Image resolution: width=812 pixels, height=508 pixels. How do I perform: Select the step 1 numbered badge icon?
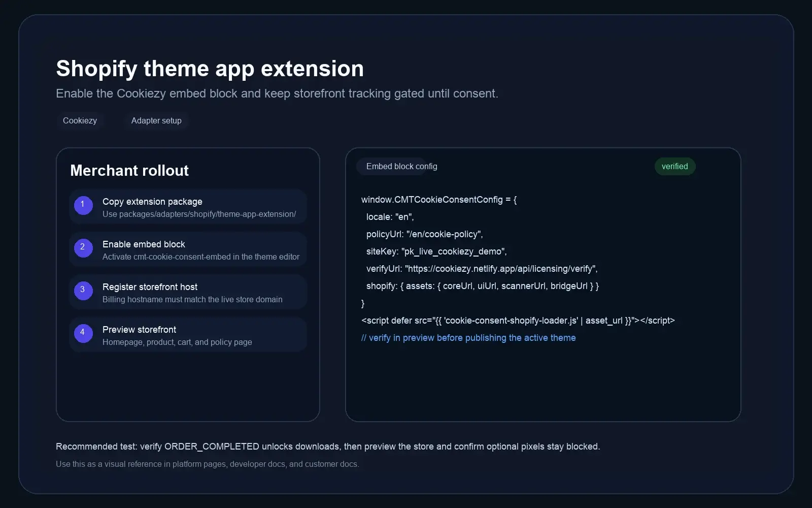[x=83, y=206]
